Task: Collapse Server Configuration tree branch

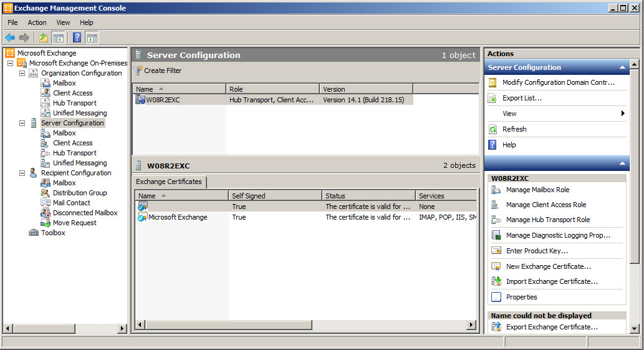Action: 22,123
